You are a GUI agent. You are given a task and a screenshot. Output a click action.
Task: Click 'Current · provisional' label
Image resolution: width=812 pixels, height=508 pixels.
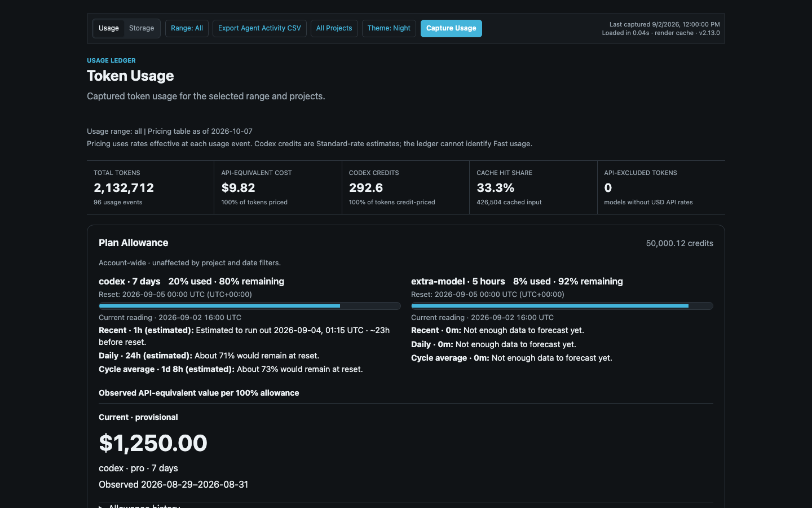[138, 417]
